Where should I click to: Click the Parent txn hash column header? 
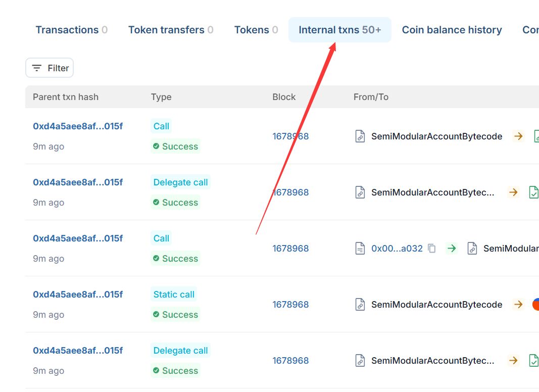(66, 97)
